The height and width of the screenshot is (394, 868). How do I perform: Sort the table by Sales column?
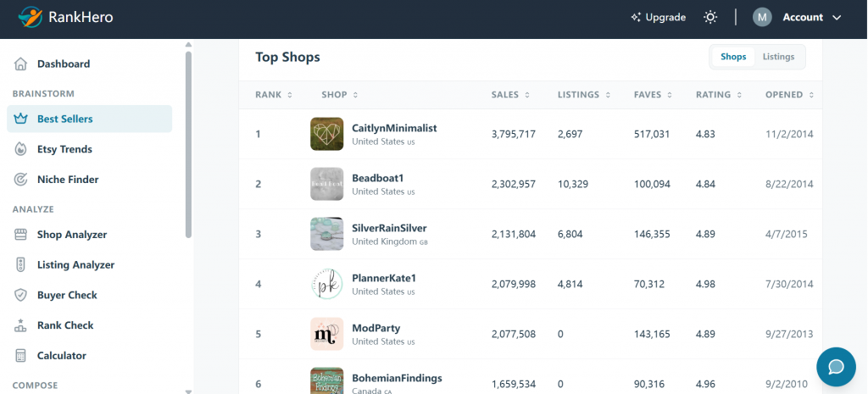[x=510, y=95]
